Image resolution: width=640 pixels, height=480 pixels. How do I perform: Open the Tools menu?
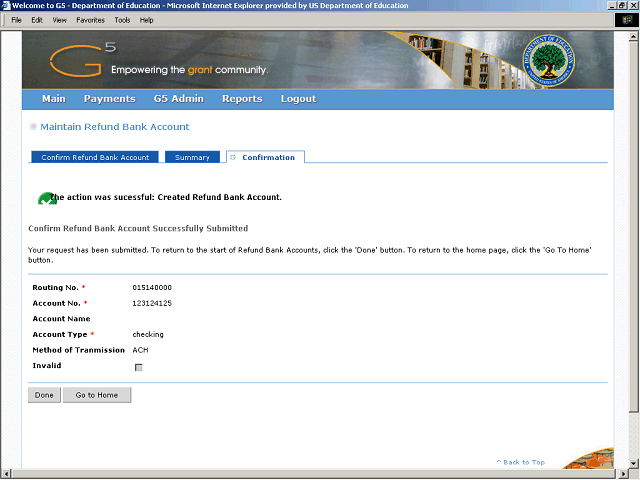pos(122,20)
